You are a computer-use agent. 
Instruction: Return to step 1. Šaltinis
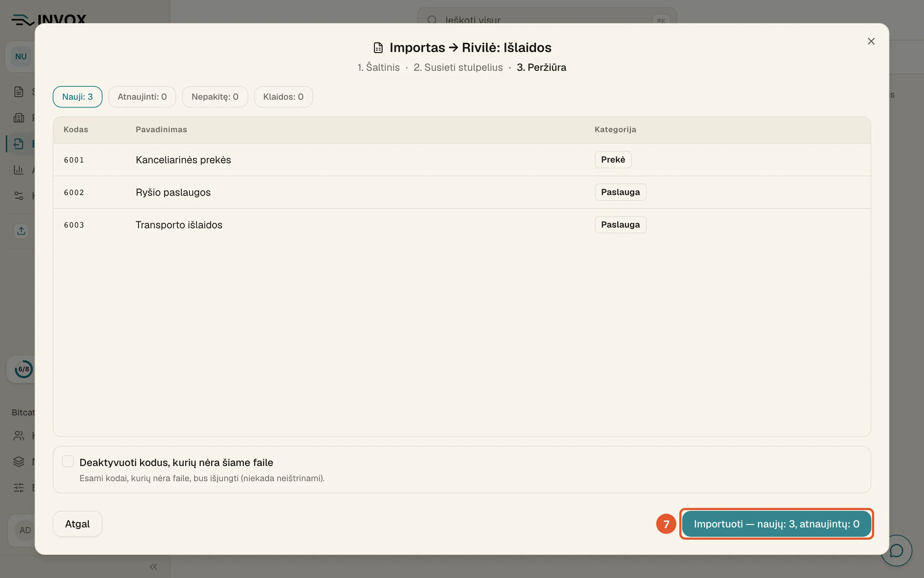[x=378, y=67]
